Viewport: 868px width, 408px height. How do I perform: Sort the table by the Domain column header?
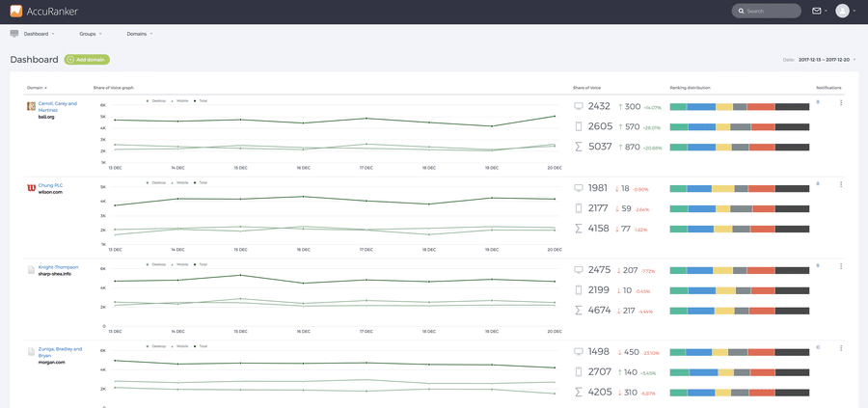tap(36, 88)
